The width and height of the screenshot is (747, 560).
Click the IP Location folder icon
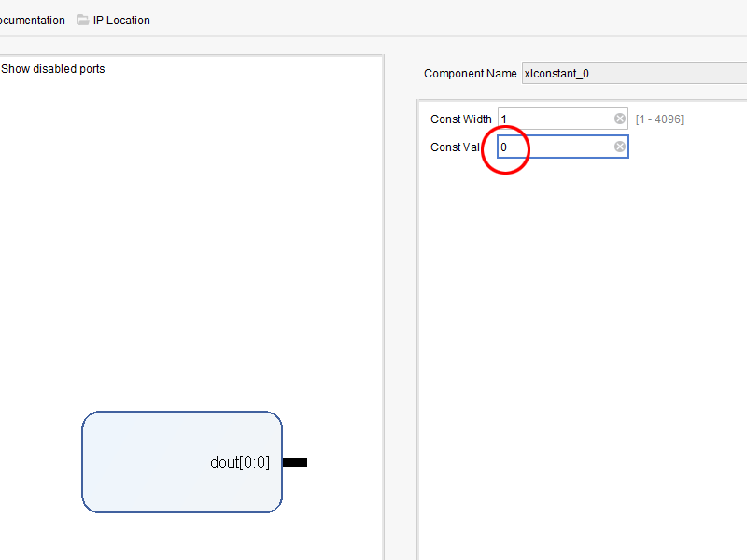pyautogui.click(x=83, y=20)
